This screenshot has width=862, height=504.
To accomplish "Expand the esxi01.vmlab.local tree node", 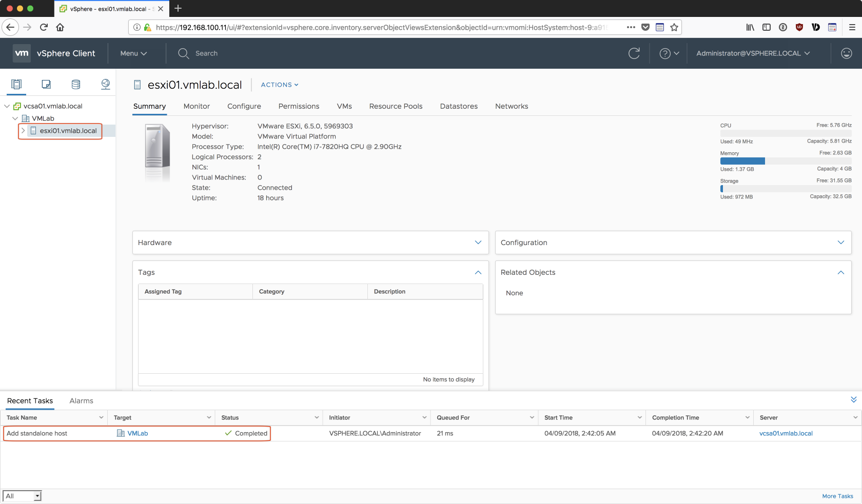I will click(23, 131).
